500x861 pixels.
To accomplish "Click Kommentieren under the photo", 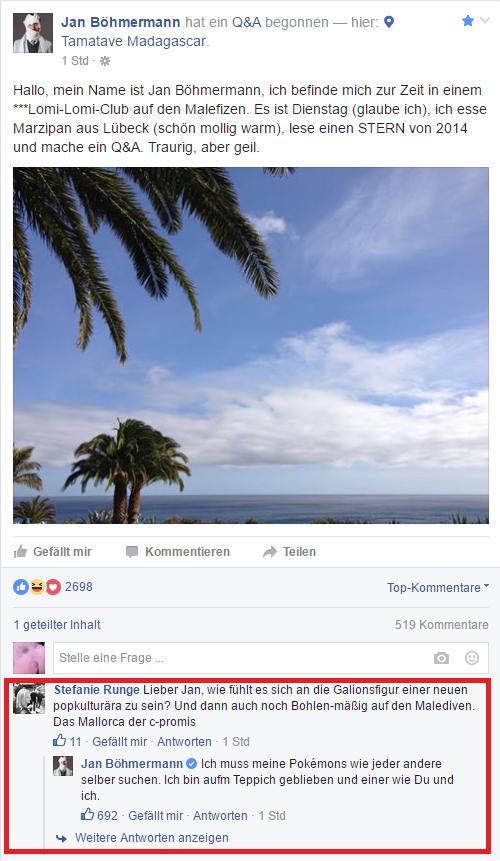I will [x=177, y=552].
